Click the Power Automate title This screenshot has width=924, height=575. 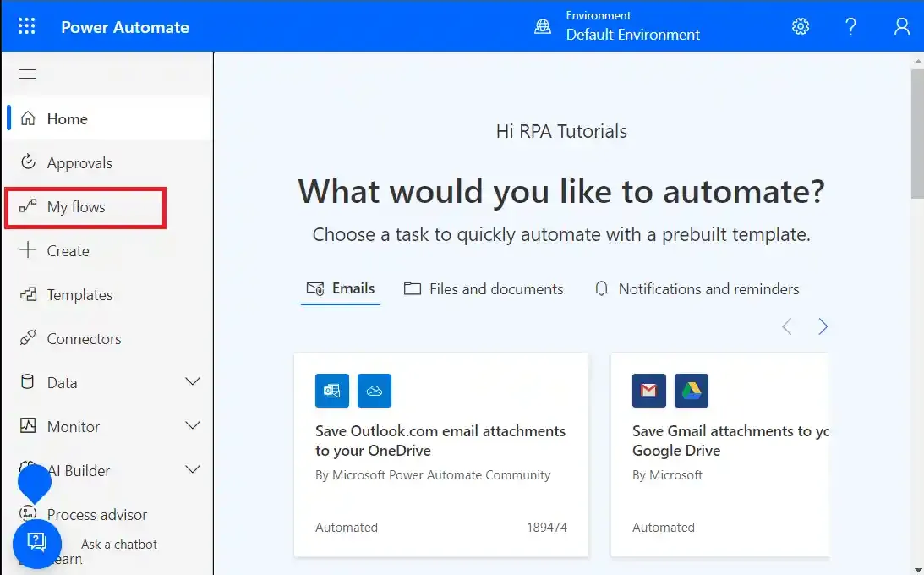pos(125,27)
